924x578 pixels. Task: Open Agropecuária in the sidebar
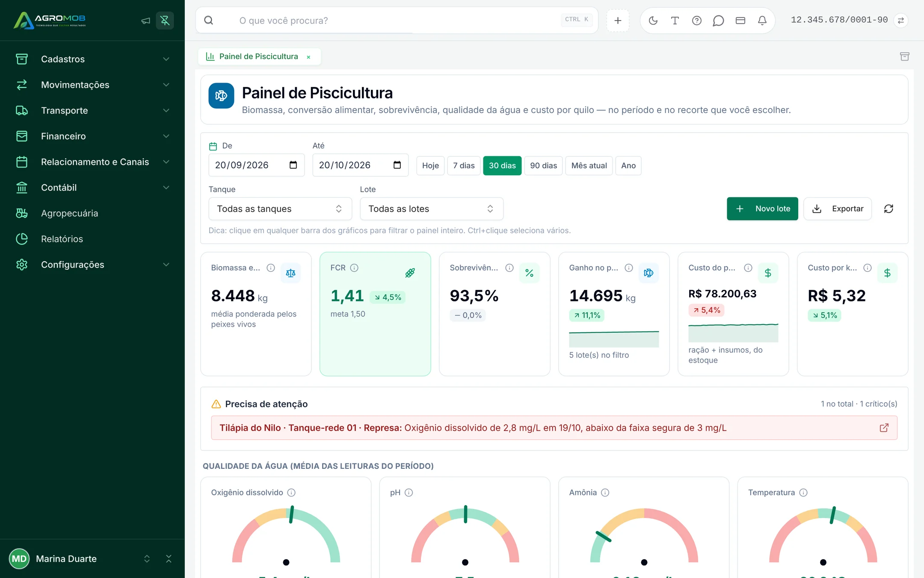[x=92, y=213]
